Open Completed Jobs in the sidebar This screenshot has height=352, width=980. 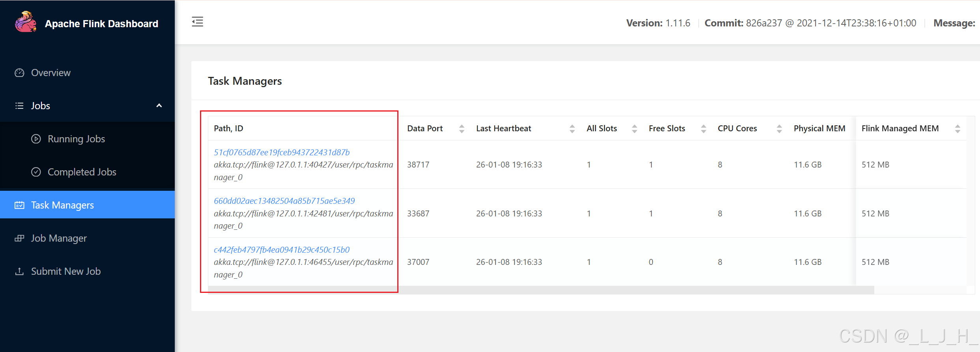(87, 172)
